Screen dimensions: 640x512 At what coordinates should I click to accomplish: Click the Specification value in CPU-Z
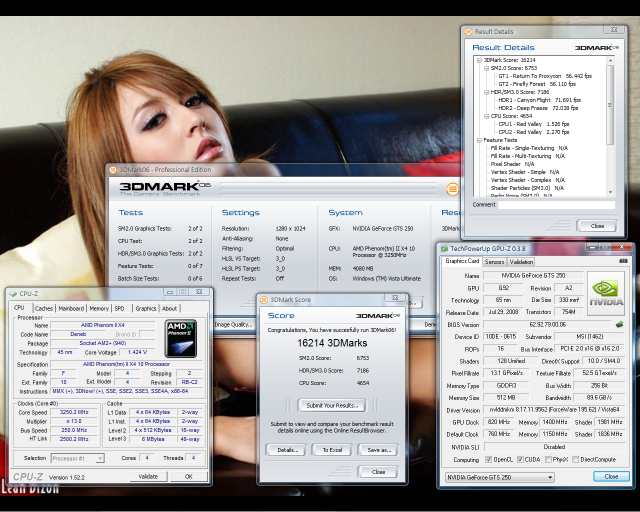click(126, 364)
